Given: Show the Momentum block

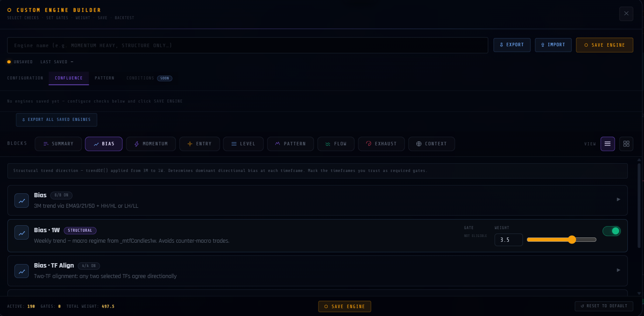Looking at the screenshot, I should (x=151, y=144).
